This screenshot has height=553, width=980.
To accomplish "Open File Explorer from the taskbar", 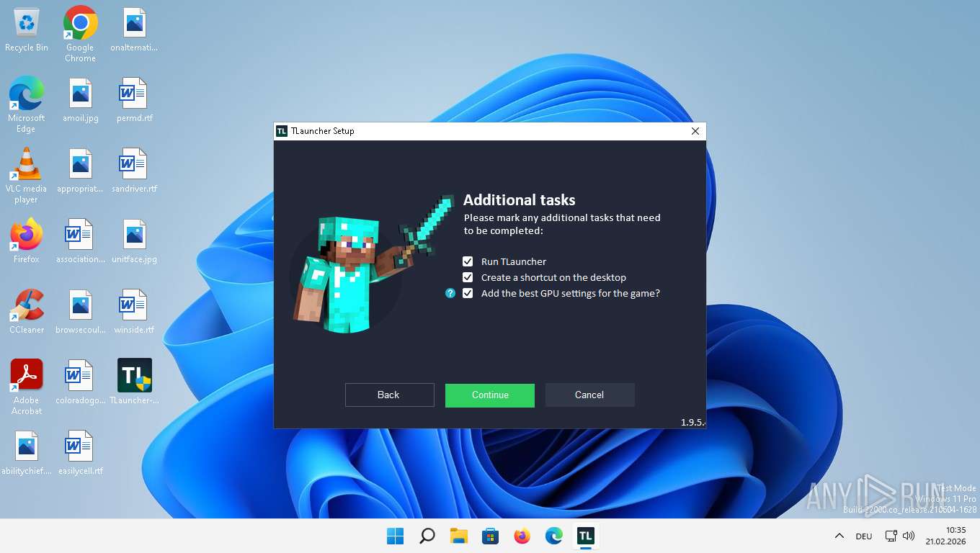I will (x=458, y=536).
